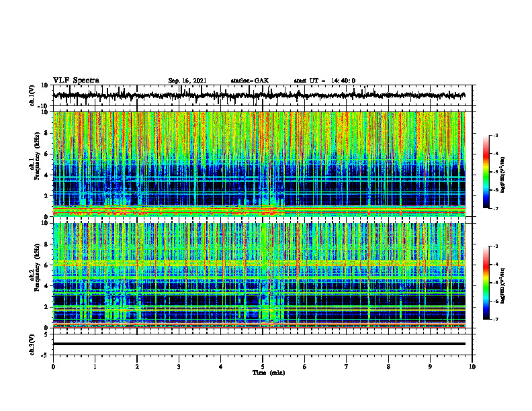This screenshot has width=532, height=411.
Task: Click the ch.1 waveform trace panel
Action: (x=262, y=95)
